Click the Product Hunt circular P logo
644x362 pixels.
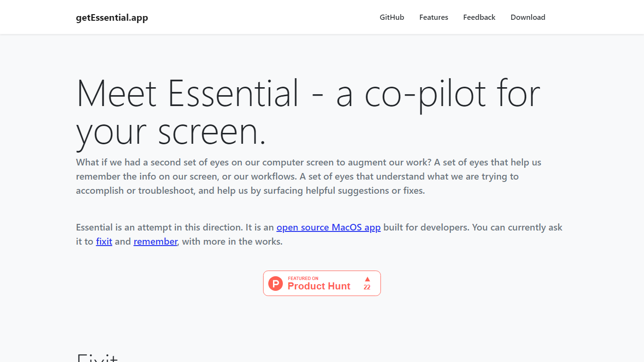pos(275,283)
